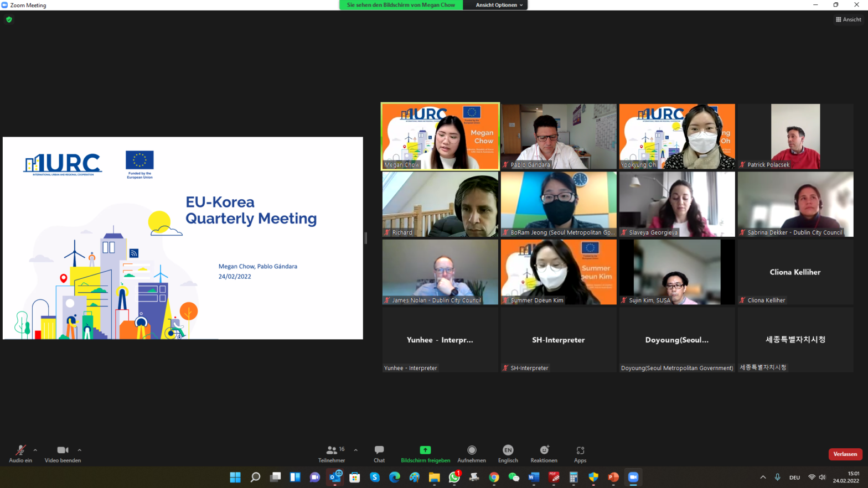Unmute microphone with Audio ein
Image resolution: width=868 pixels, height=488 pixels.
pyautogui.click(x=20, y=450)
